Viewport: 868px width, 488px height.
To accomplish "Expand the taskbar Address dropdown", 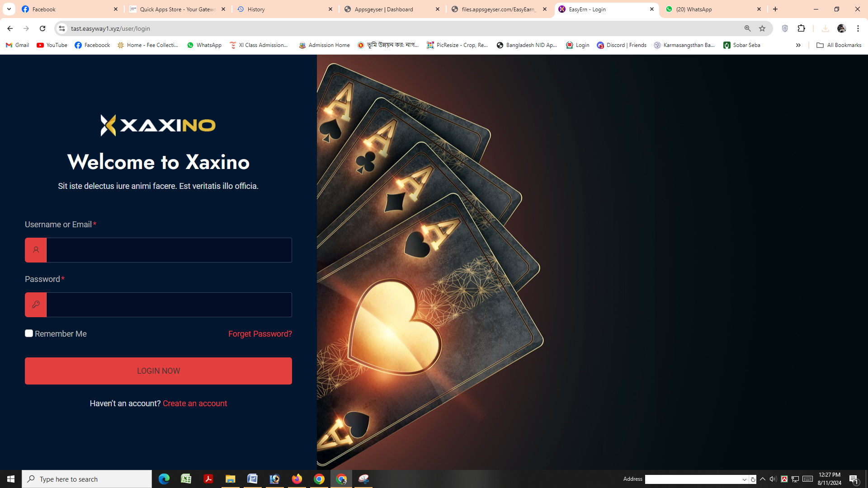I will click(x=744, y=479).
